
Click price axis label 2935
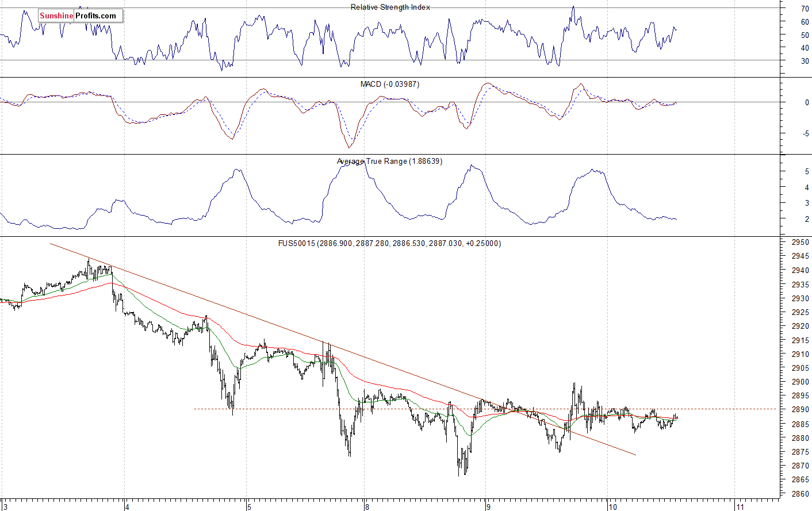(x=800, y=285)
